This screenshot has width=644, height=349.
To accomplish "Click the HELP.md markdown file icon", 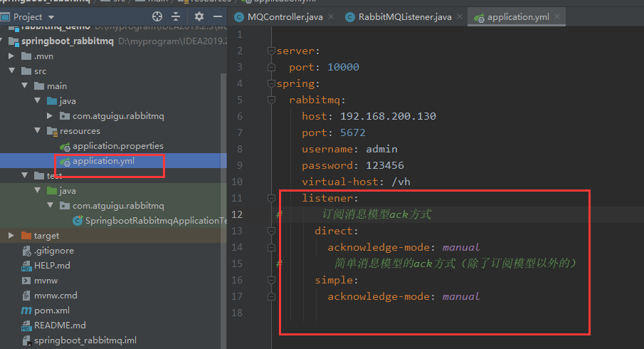I will click(26, 266).
